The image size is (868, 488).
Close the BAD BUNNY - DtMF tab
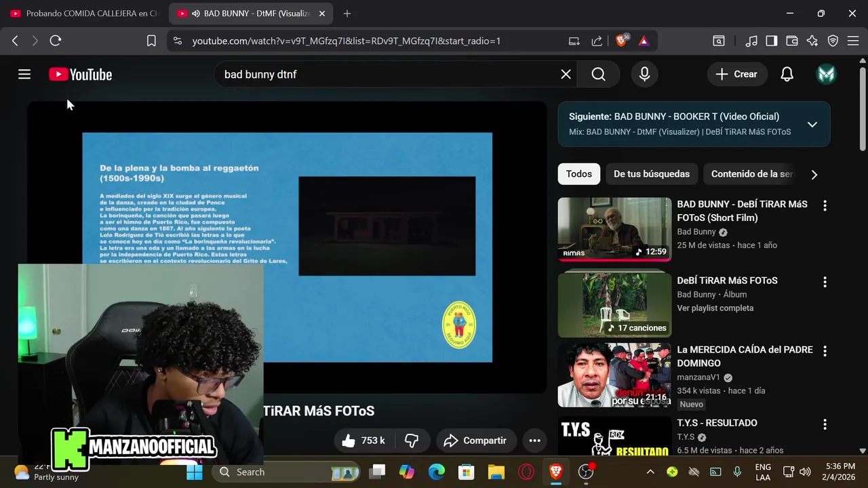[322, 14]
